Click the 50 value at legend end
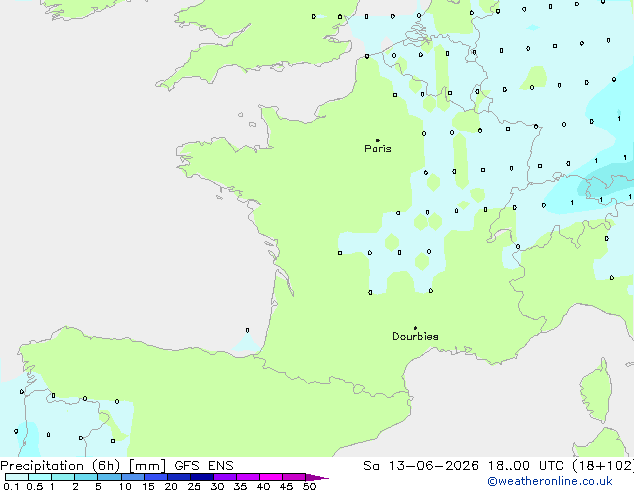634x490 pixels. point(309,486)
